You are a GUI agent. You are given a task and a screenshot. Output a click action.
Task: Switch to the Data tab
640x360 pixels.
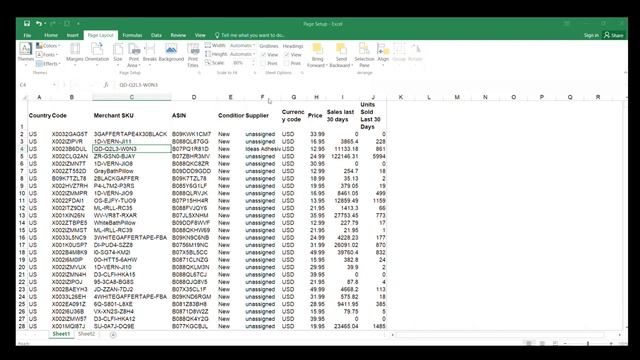[156, 36]
